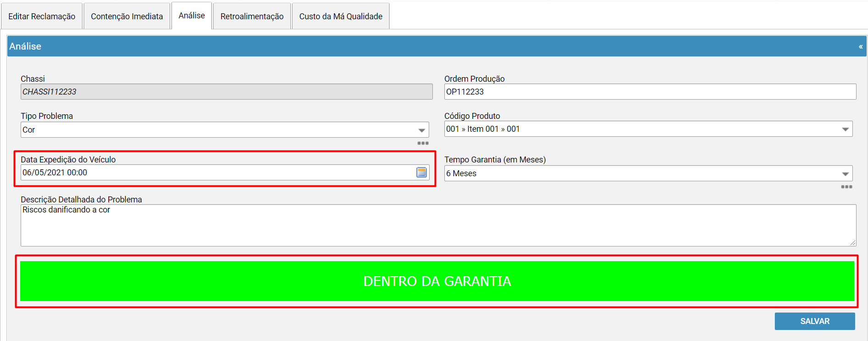Focus the Chassi field

pos(227,92)
